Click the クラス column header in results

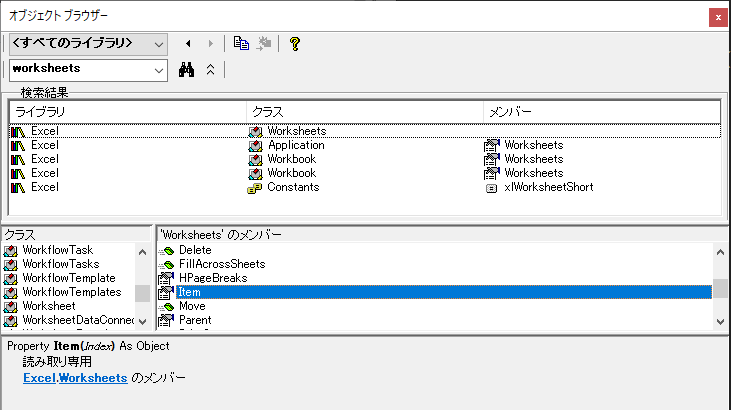(x=365, y=112)
